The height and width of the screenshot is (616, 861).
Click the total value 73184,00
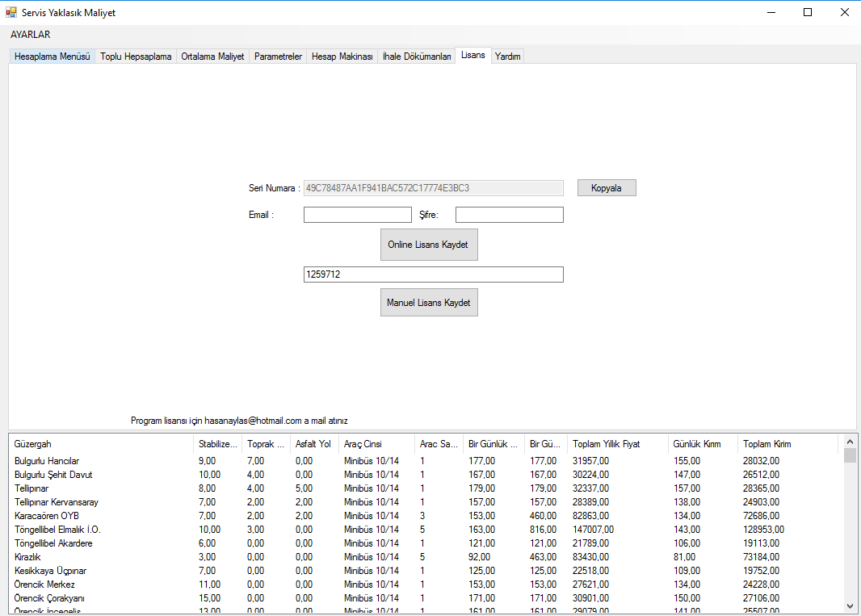coord(761,557)
